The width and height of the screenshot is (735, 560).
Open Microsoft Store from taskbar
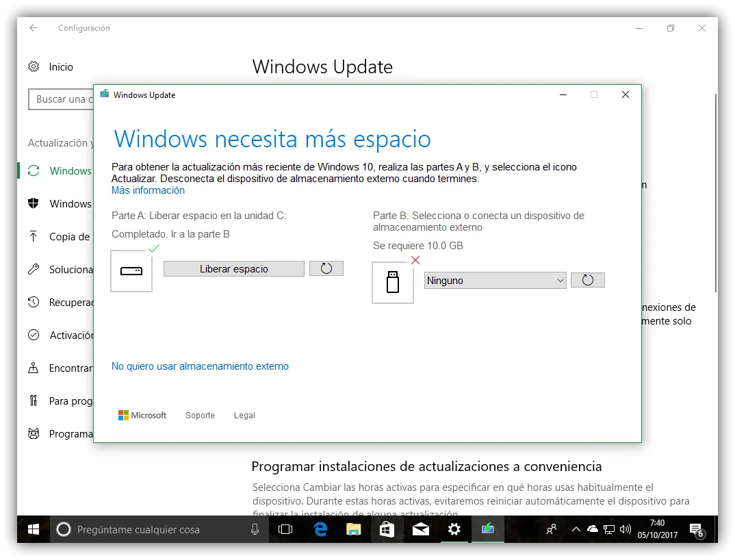[x=387, y=529]
